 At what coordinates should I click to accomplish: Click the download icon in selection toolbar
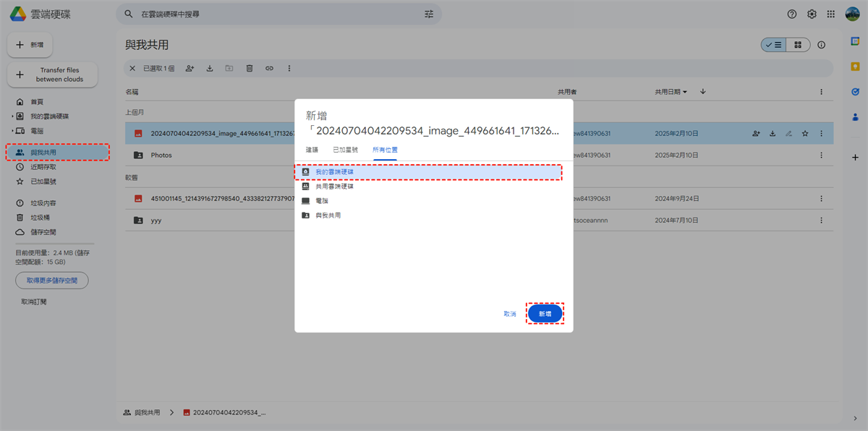[210, 68]
